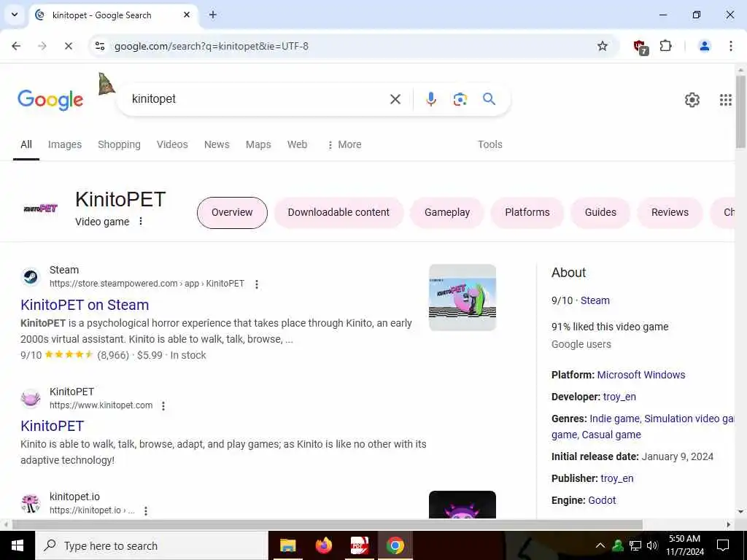Open Steam result more-options dots
The width and height of the screenshot is (747, 560).
click(257, 284)
